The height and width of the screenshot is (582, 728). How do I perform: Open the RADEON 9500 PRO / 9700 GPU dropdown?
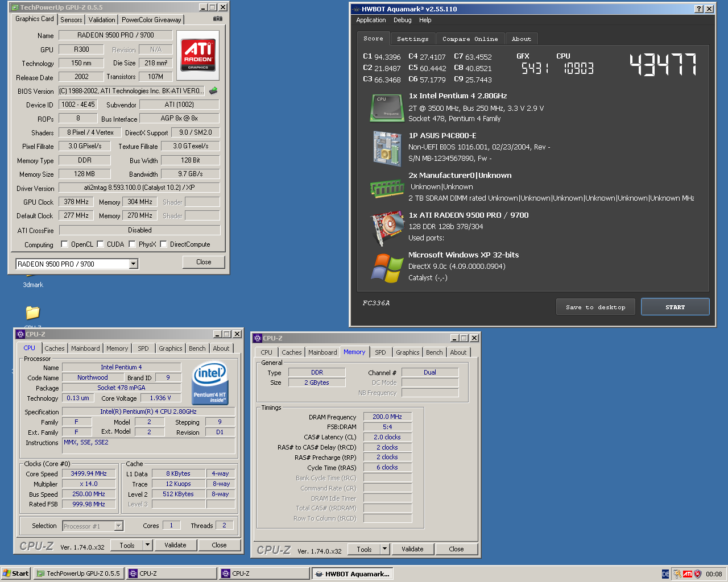coord(133,264)
